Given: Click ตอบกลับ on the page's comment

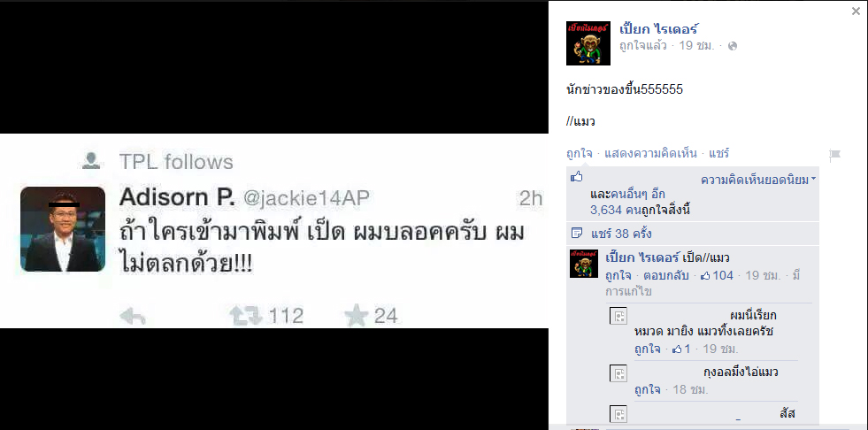Looking at the screenshot, I should pos(666,275).
